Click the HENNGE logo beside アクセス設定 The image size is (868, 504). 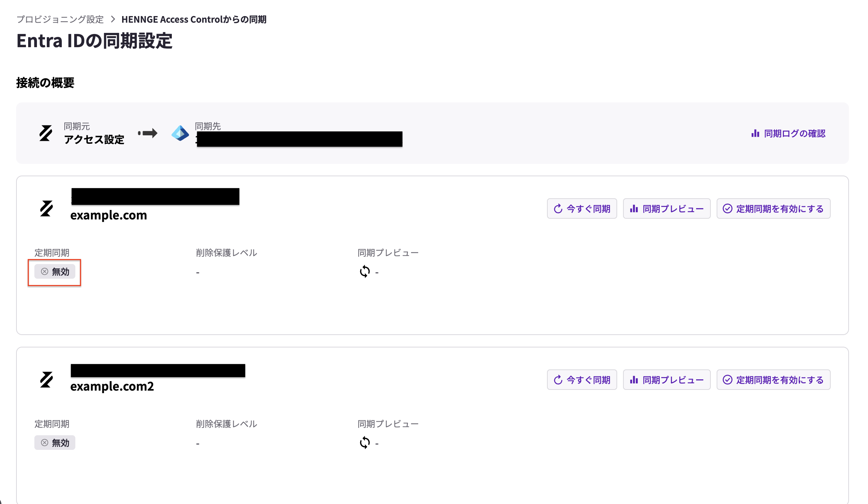(46, 133)
